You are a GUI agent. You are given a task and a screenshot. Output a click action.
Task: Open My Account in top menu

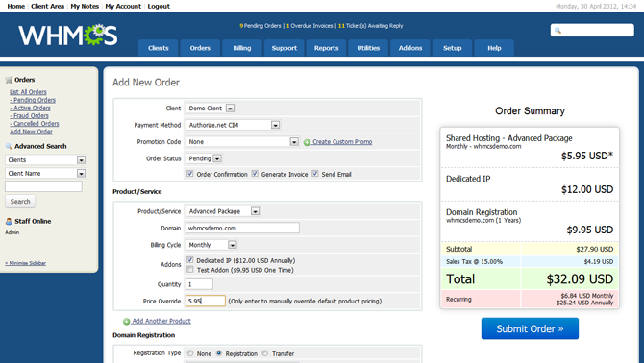123,6
